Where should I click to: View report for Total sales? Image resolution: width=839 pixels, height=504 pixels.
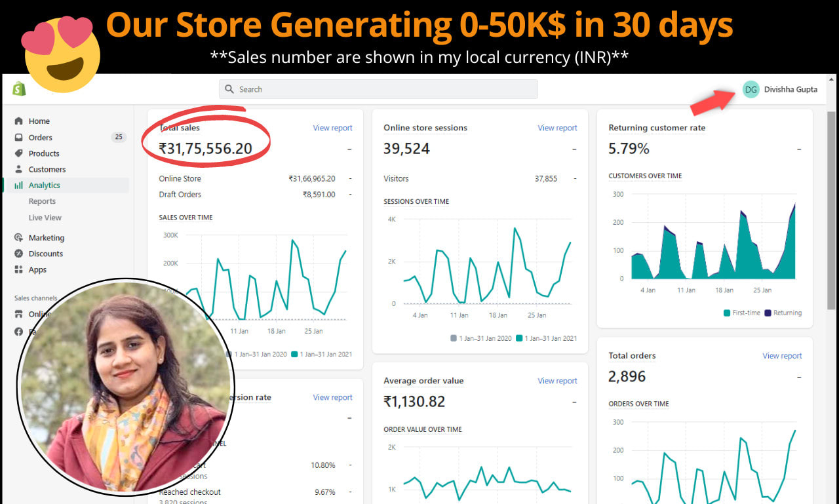click(x=332, y=128)
